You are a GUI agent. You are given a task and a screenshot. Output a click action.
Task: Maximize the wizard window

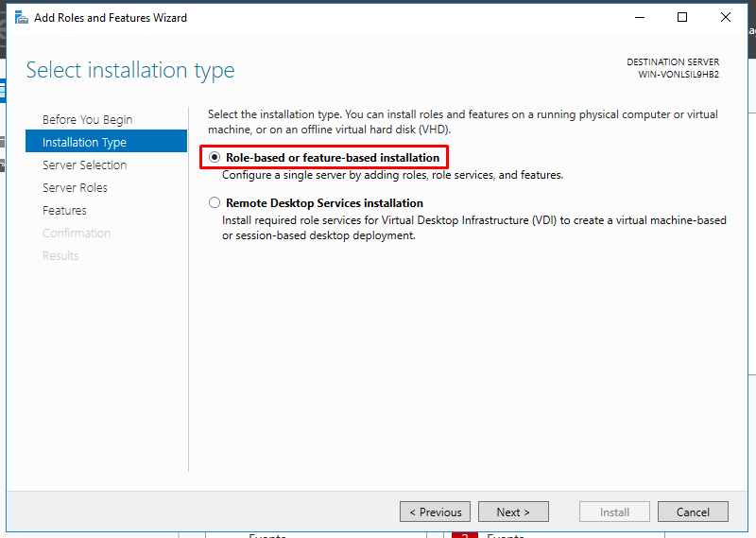[682, 17]
